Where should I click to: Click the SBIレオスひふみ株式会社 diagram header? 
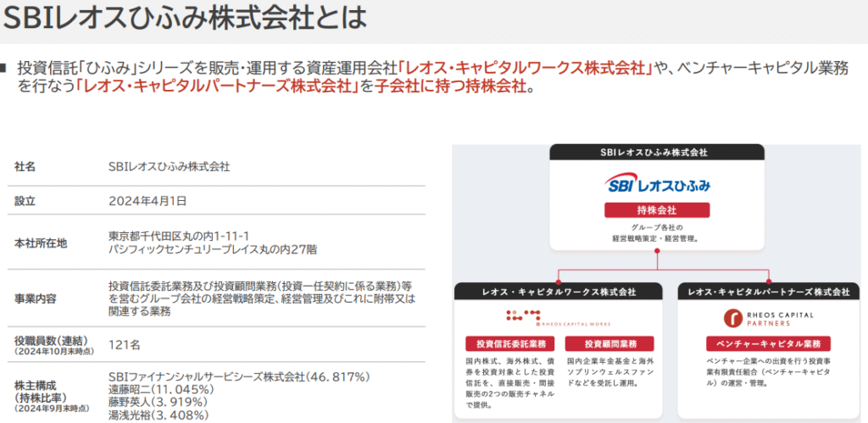point(657,153)
